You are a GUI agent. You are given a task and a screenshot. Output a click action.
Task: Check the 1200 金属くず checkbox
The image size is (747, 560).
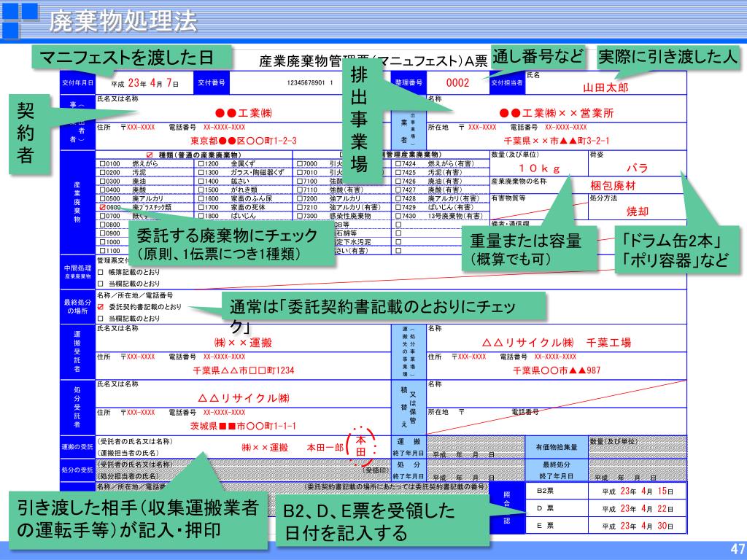point(201,164)
